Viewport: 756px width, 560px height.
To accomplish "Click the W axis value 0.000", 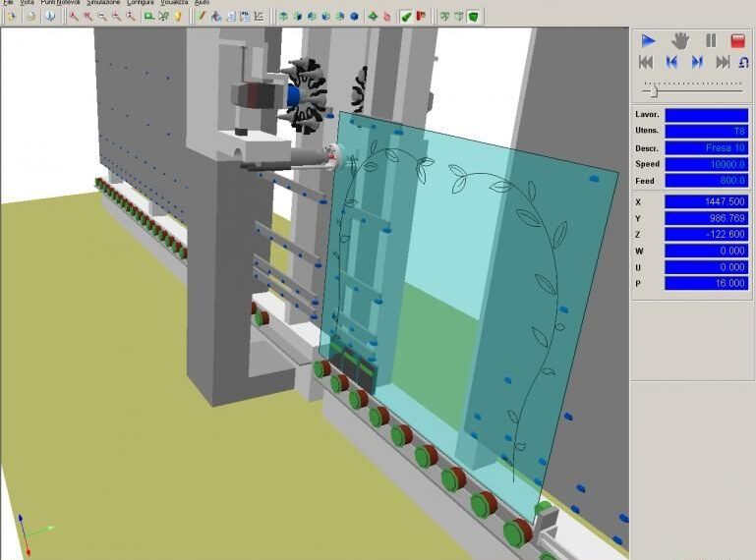I will (x=706, y=251).
